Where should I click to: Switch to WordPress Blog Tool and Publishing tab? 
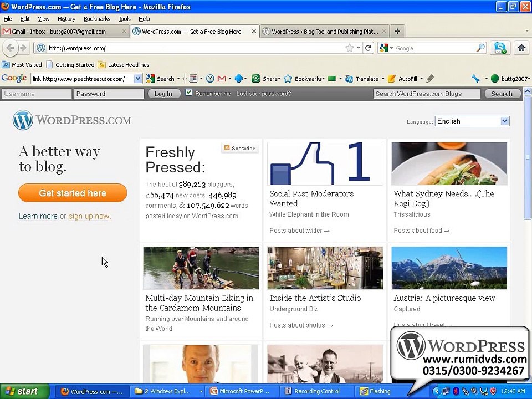pyautogui.click(x=325, y=32)
